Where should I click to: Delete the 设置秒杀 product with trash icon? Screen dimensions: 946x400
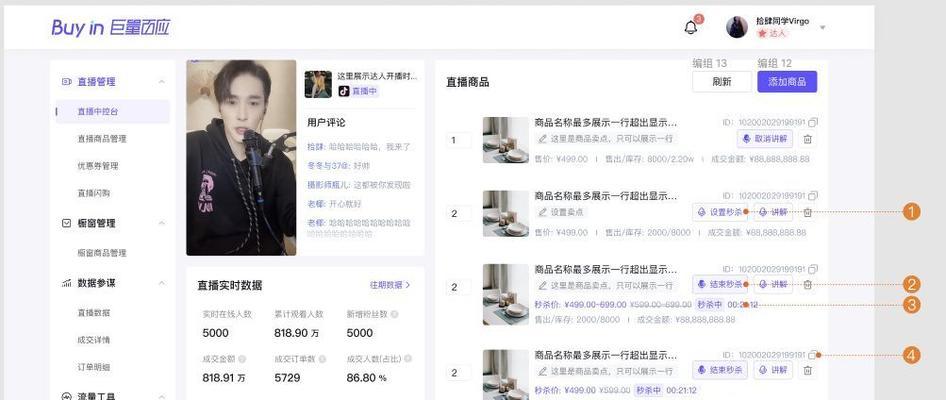808,212
